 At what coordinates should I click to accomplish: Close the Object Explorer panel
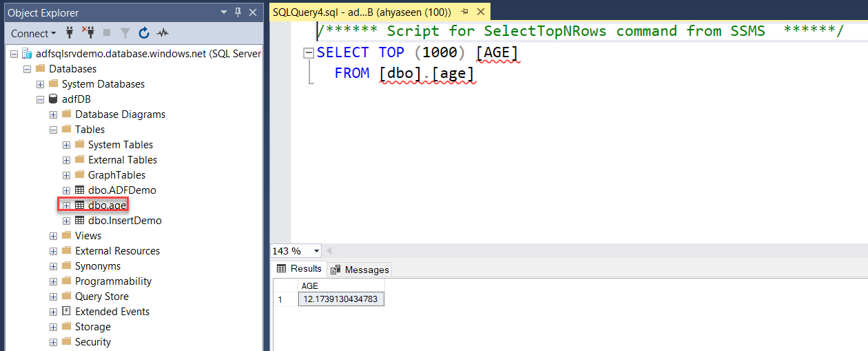pyautogui.click(x=253, y=12)
